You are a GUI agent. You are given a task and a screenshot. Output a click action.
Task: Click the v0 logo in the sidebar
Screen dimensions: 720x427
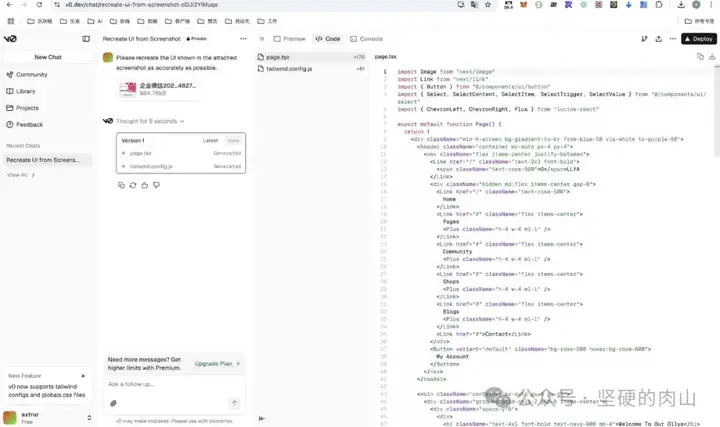coord(10,39)
